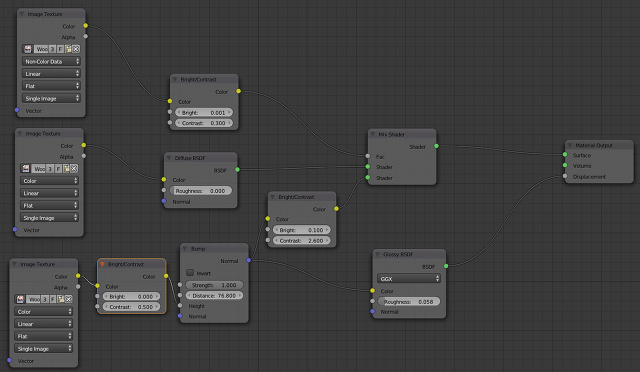Click green BSDF output socket of Glossy BSDF
This screenshot has width=640, height=372.
446,266
